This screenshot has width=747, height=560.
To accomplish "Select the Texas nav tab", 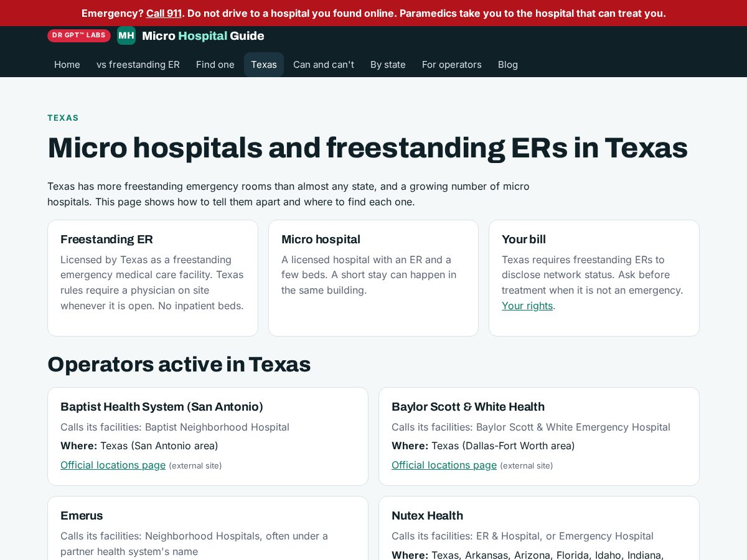I will (264, 65).
